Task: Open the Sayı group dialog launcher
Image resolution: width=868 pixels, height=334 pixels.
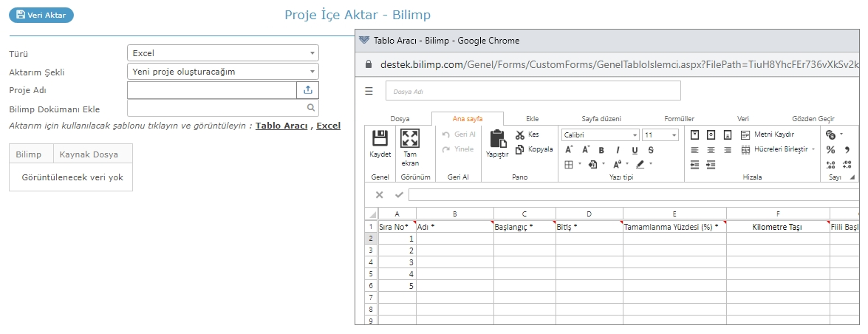Action: click(x=852, y=177)
